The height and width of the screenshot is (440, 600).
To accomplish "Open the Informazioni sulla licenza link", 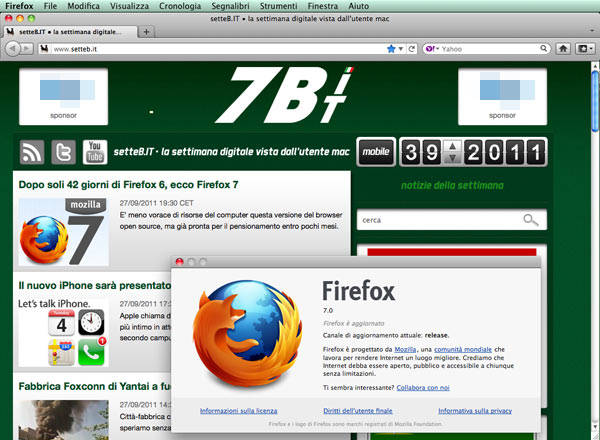I will [239, 410].
